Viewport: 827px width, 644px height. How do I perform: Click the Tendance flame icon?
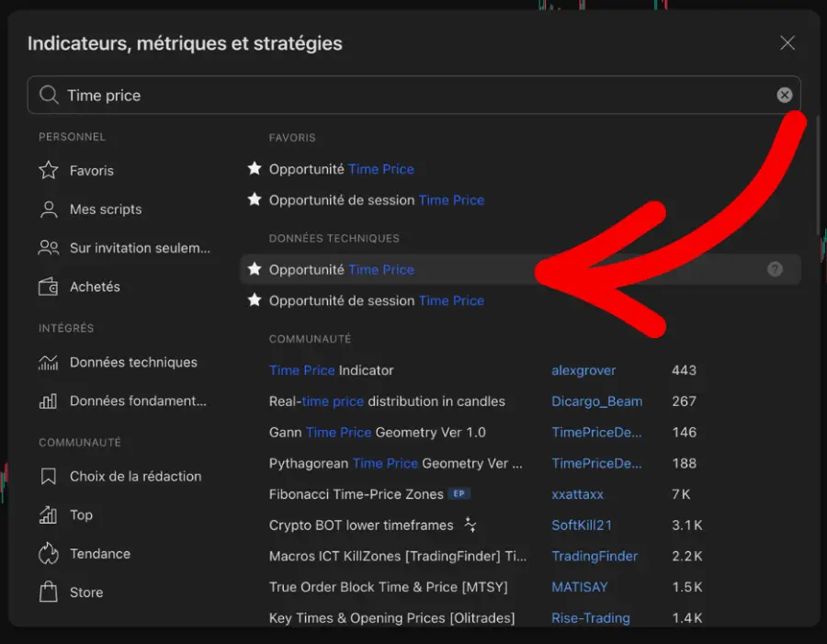click(48, 553)
